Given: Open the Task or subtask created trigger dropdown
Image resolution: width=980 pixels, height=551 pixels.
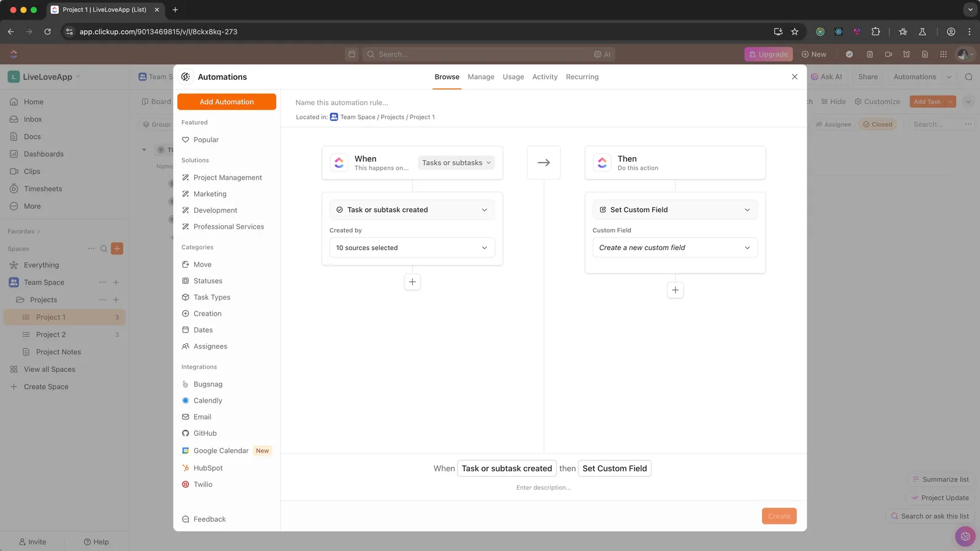Looking at the screenshot, I should (412, 210).
